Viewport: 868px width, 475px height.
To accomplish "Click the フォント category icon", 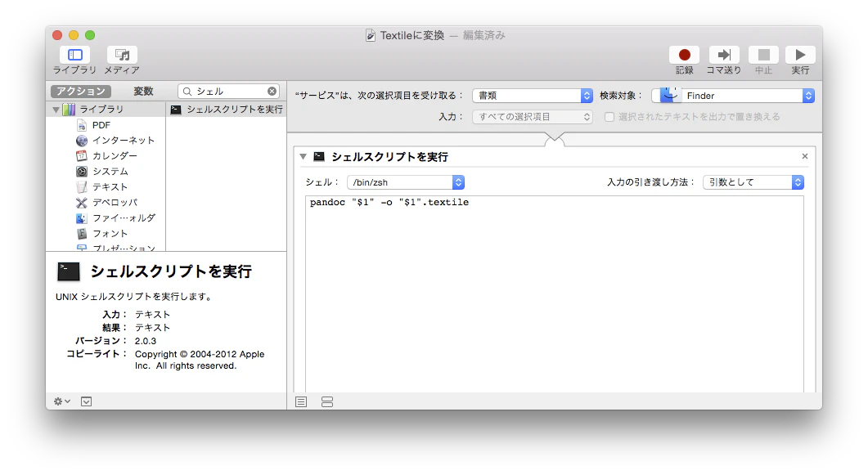I will point(81,233).
